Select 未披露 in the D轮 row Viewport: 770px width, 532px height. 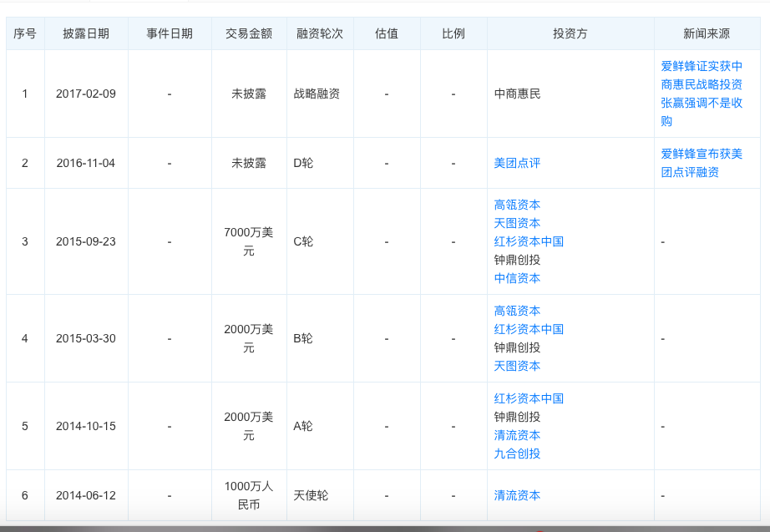tap(249, 163)
